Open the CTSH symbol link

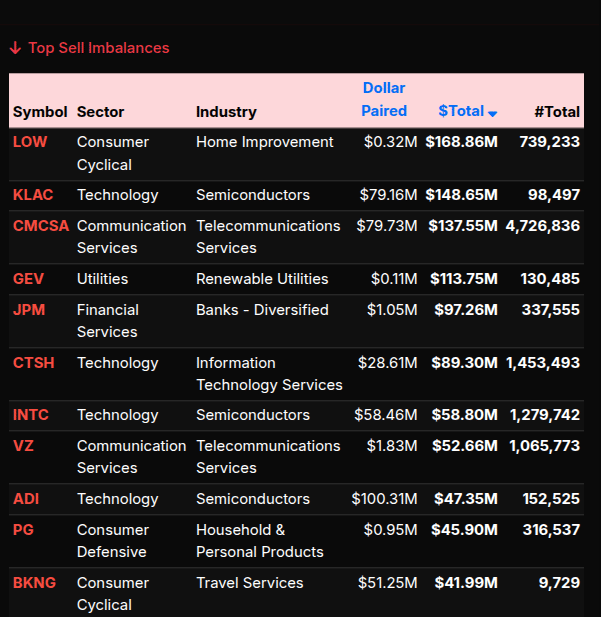click(33, 363)
